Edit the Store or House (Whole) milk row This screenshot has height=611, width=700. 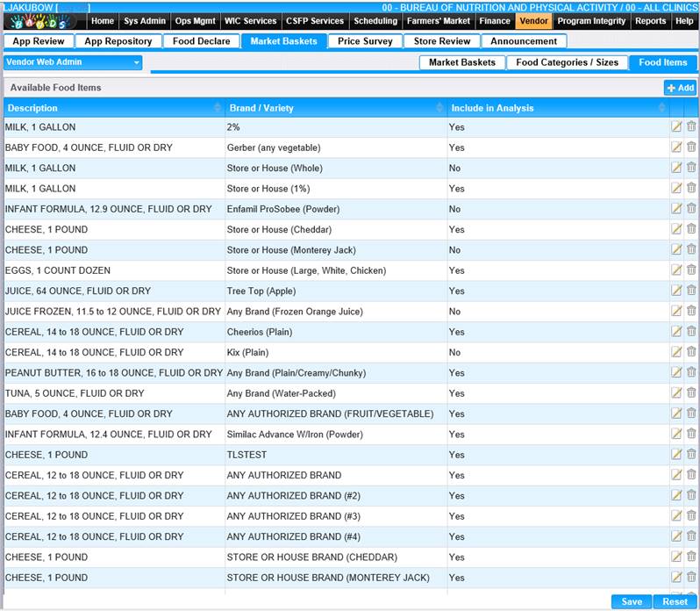click(676, 168)
